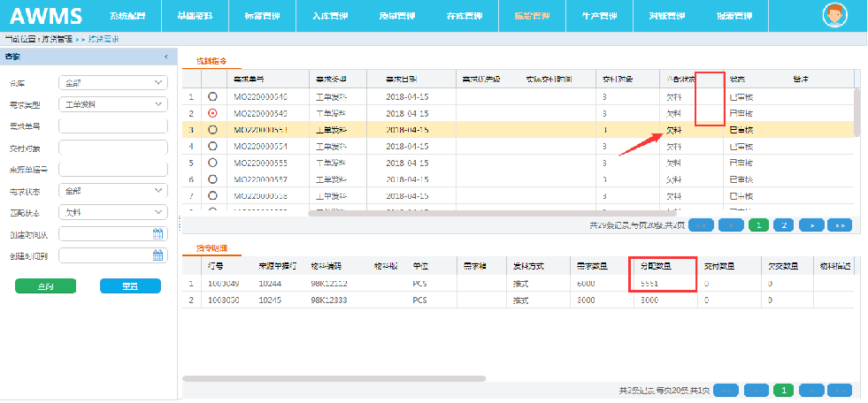Go to first page of upper table
Screen dimensions: 868x403
[x=701, y=225]
